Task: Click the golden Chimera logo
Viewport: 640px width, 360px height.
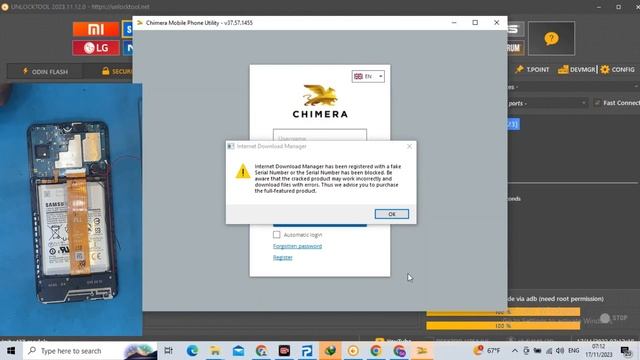Action: 320,96
